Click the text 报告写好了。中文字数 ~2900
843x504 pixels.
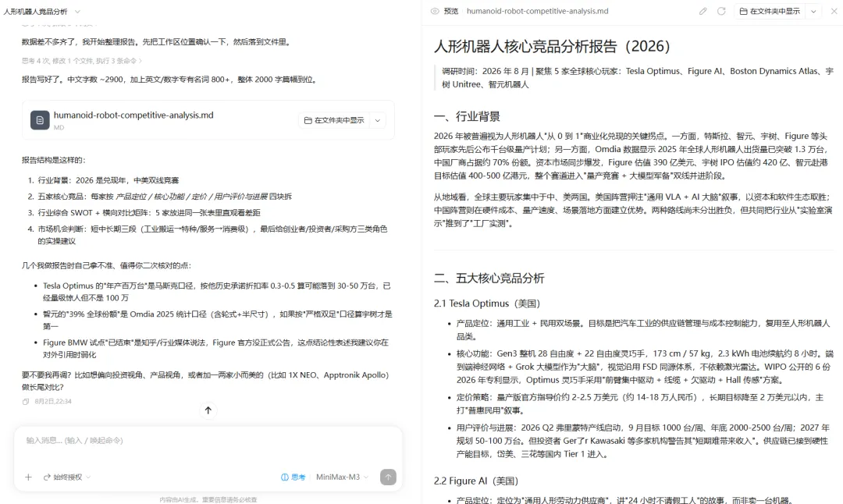pos(171,80)
